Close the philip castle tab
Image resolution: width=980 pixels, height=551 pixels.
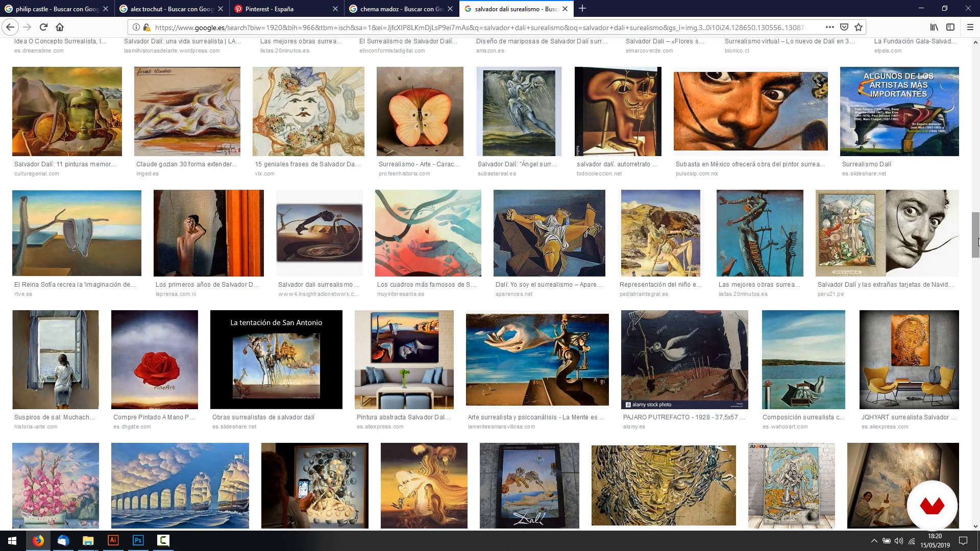coord(105,9)
